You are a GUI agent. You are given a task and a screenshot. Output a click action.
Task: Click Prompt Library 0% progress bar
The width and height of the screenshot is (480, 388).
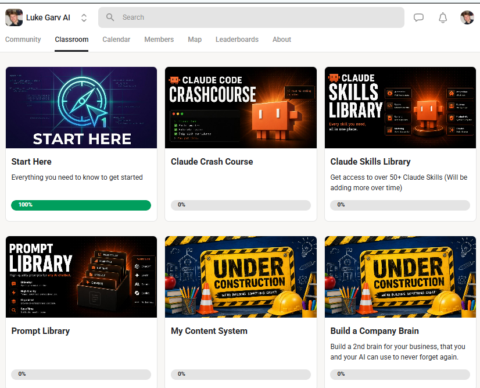click(x=81, y=374)
